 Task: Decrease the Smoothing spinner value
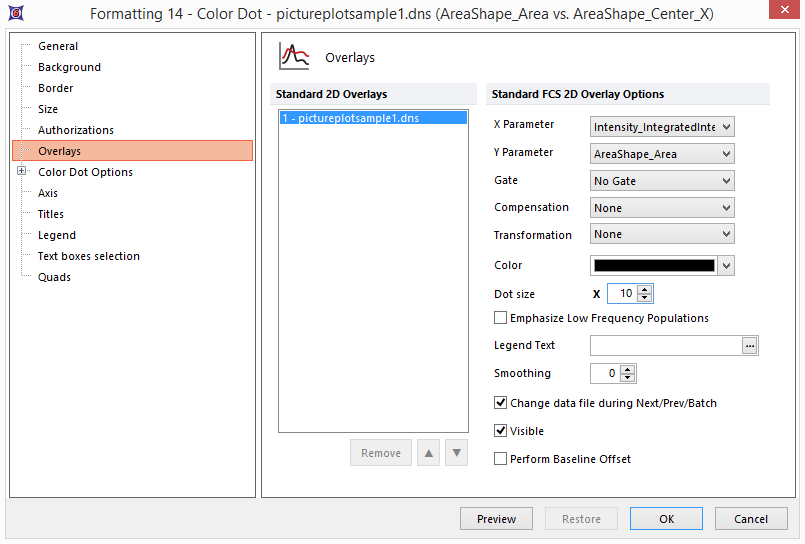coord(627,378)
